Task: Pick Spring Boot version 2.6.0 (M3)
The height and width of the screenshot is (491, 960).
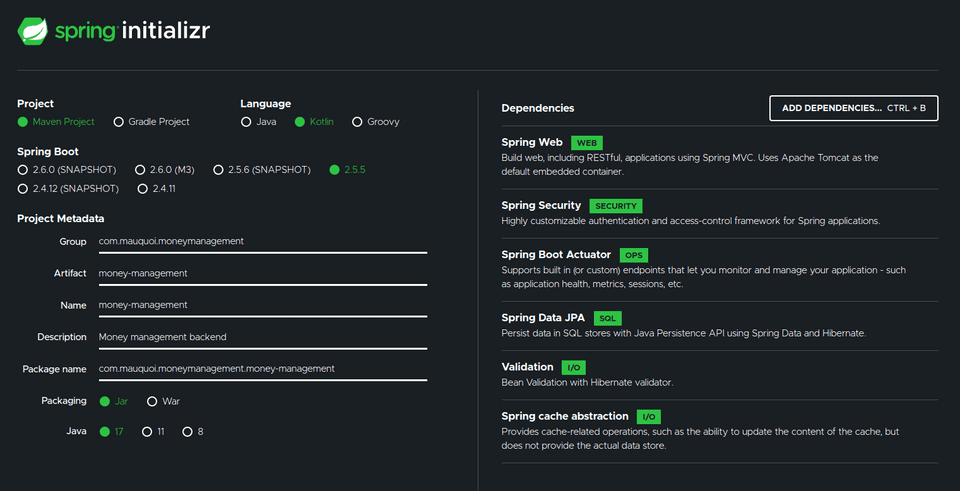Action: click(140, 170)
